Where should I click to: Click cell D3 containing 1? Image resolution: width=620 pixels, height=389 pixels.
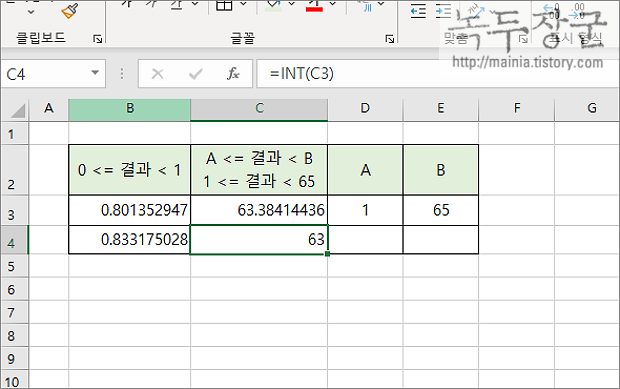click(365, 210)
